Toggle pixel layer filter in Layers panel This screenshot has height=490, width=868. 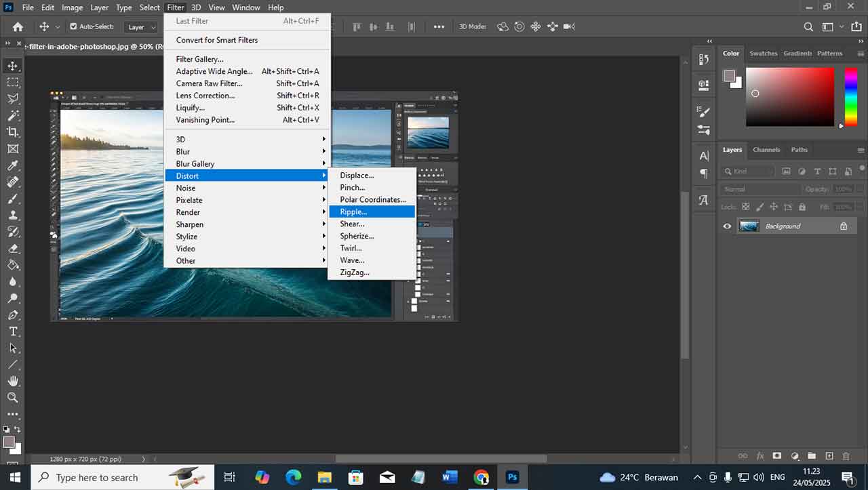787,171
